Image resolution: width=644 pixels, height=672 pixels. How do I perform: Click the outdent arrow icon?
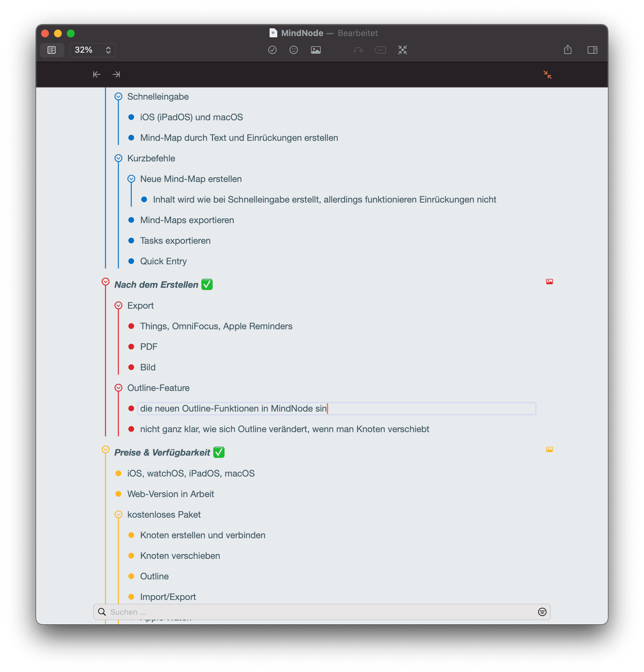tap(97, 74)
